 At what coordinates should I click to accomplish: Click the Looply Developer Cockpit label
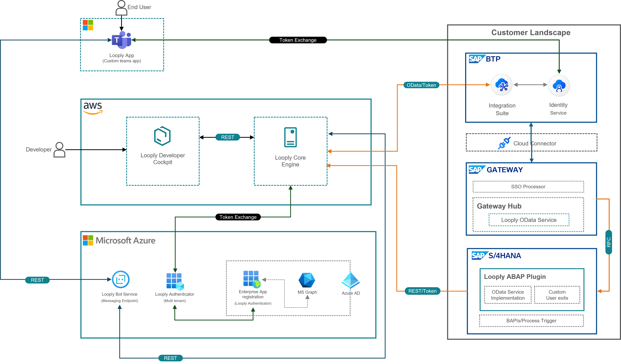(162, 159)
